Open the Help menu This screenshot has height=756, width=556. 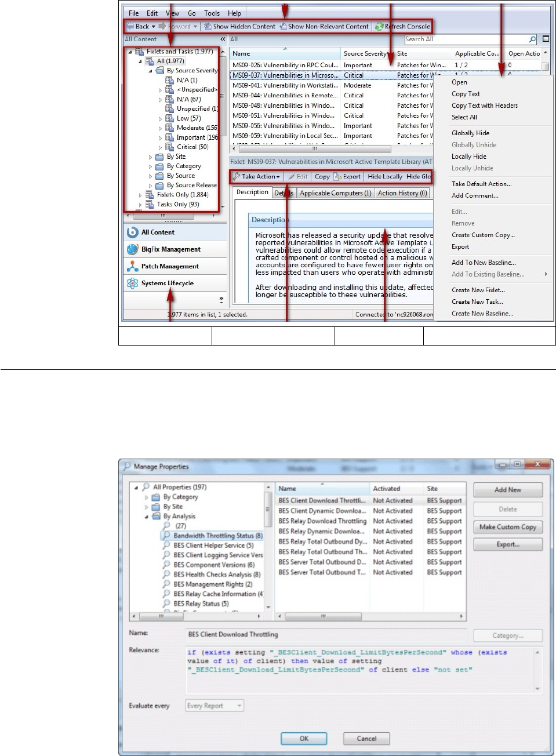click(x=234, y=13)
